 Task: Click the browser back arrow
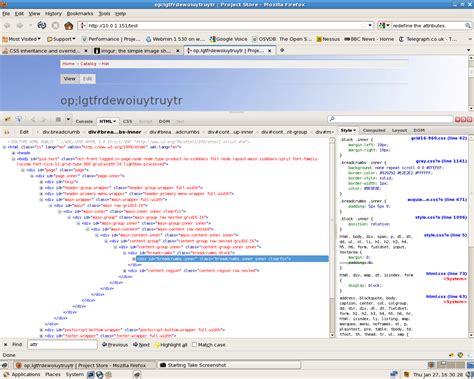tap(7, 25)
